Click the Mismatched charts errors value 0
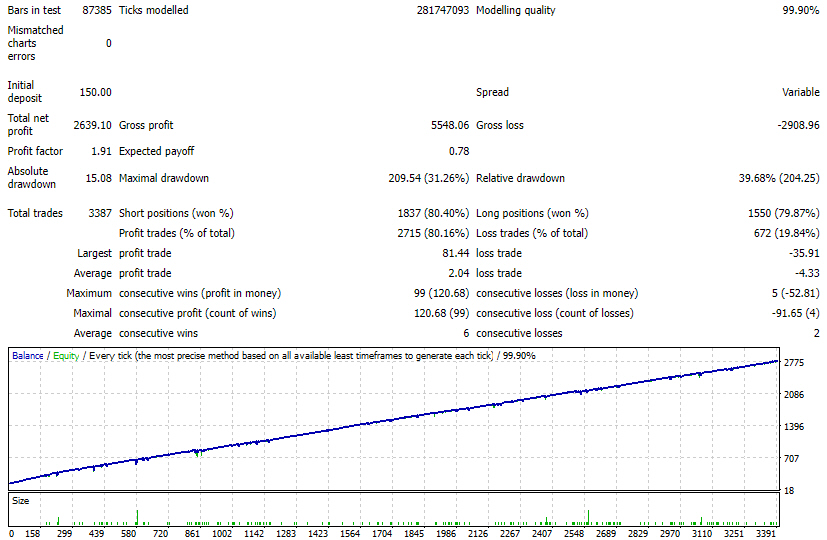827x540 pixels. pyautogui.click(x=109, y=43)
